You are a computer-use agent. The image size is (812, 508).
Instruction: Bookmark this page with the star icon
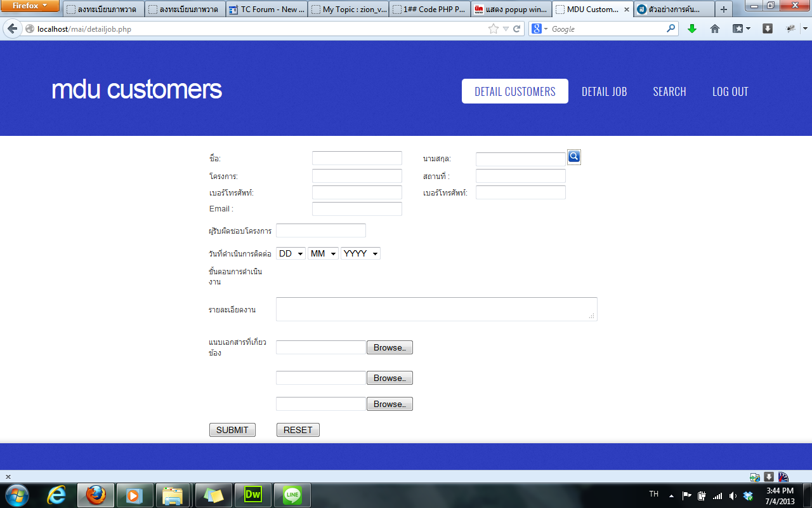(494, 29)
